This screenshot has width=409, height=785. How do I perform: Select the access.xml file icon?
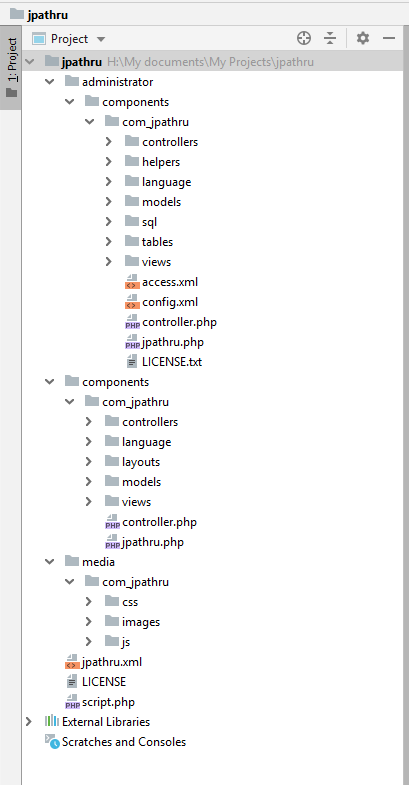point(132,282)
